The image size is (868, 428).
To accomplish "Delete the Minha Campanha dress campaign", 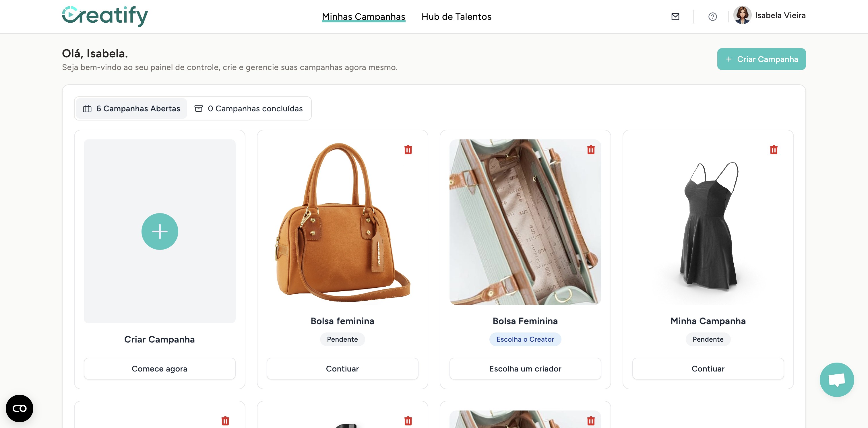I will (x=774, y=150).
